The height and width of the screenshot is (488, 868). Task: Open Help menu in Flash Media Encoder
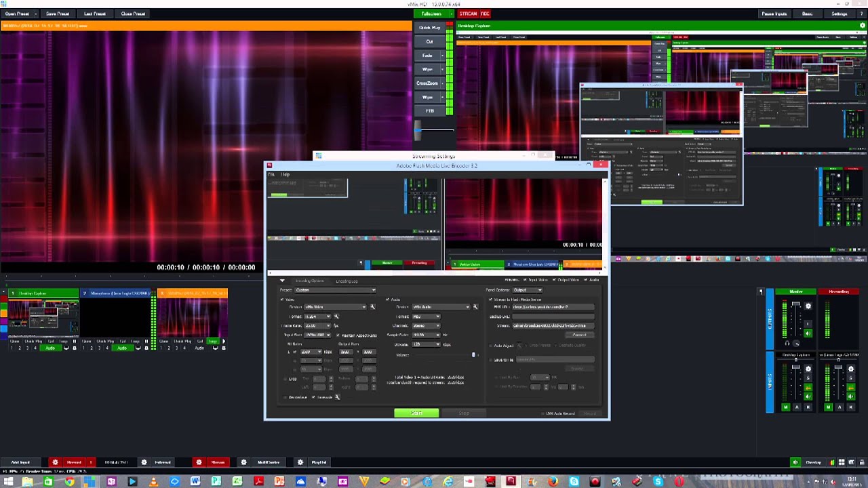(x=285, y=174)
